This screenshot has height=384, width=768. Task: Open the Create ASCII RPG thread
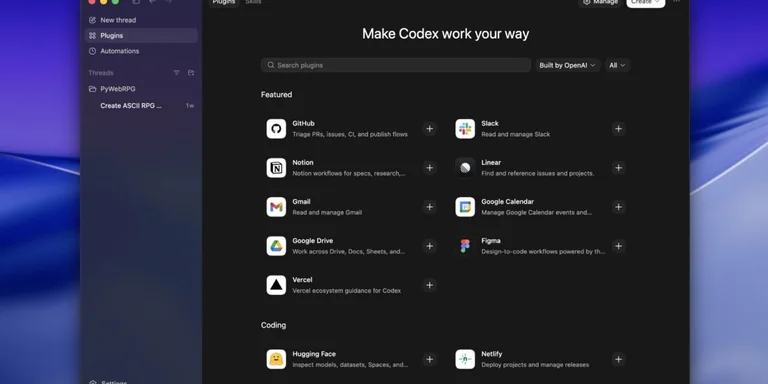(x=141, y=106)
